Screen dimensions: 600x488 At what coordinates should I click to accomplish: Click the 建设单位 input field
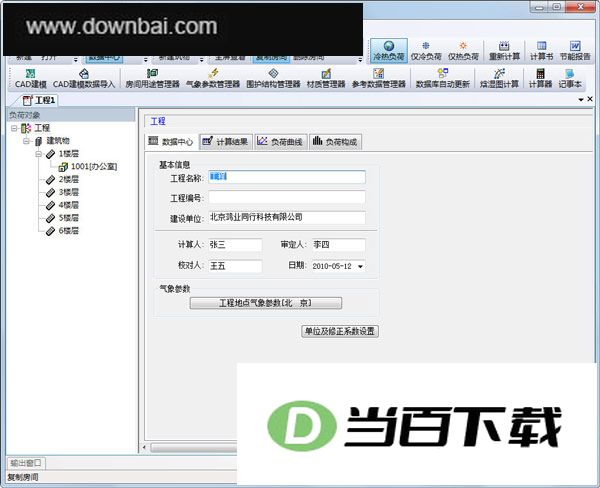[287, 217]
